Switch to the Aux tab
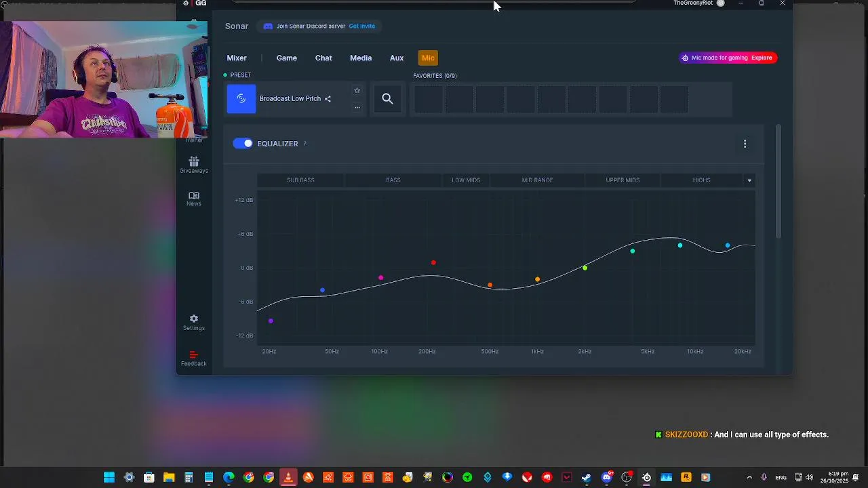This screenshot has height=488, width=868. click(x=397, y=58)
